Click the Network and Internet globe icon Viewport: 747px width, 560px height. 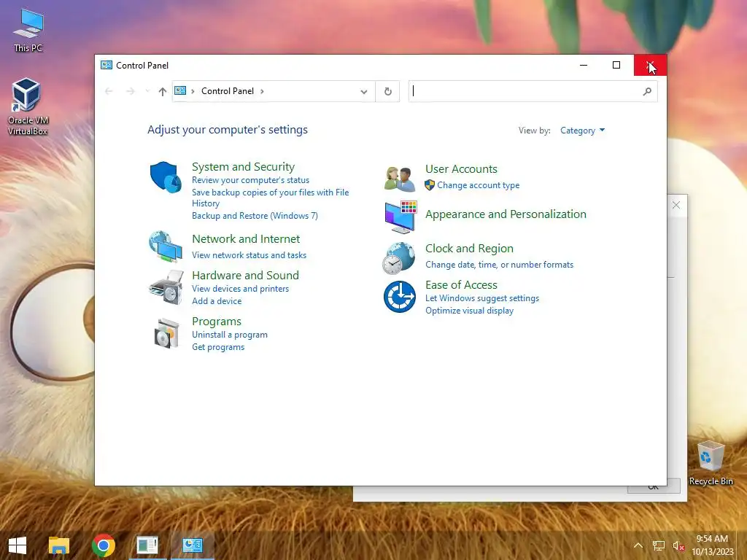pyautogui.click(x=166, y=246)
